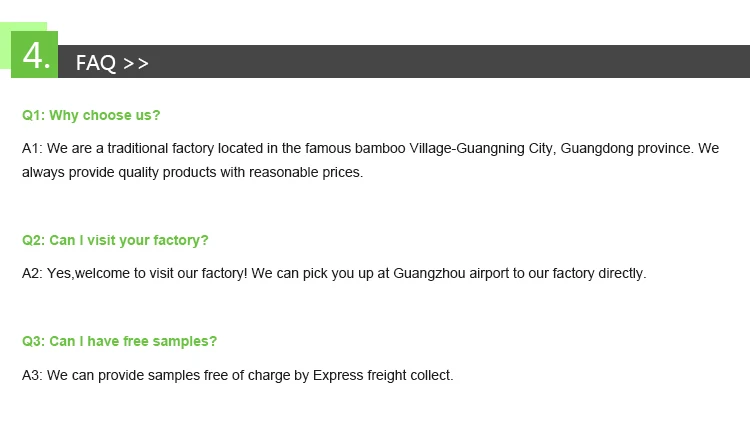Open the question 'Can I visit your factory?'
The width and height of the screenshot is (750, 424).
129,240
